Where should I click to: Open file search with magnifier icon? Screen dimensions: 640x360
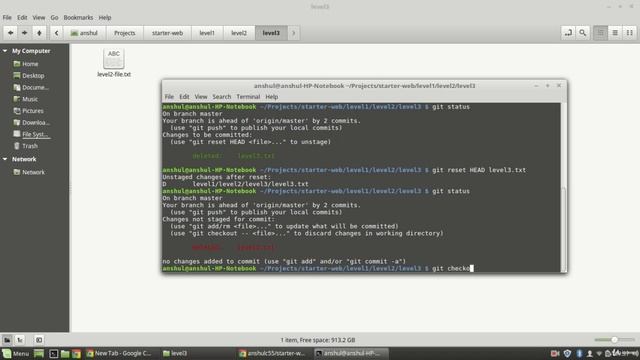click(582, 33)
